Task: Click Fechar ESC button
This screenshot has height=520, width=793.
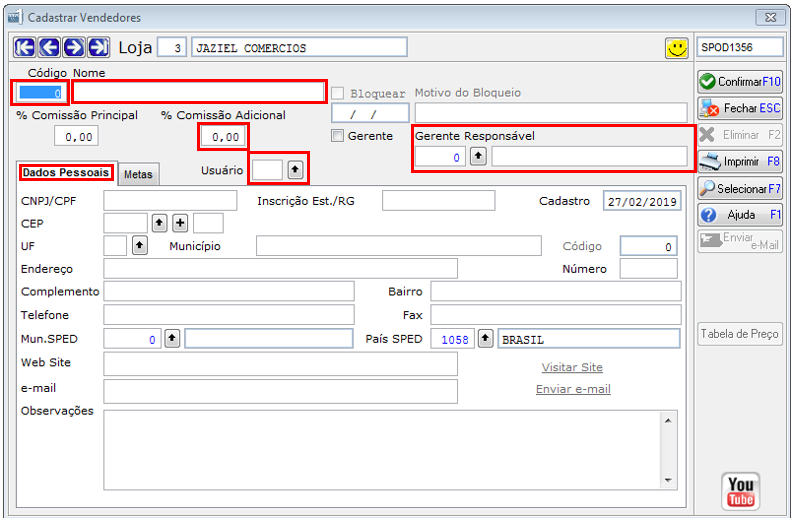Action: click(x=740, y=108)
